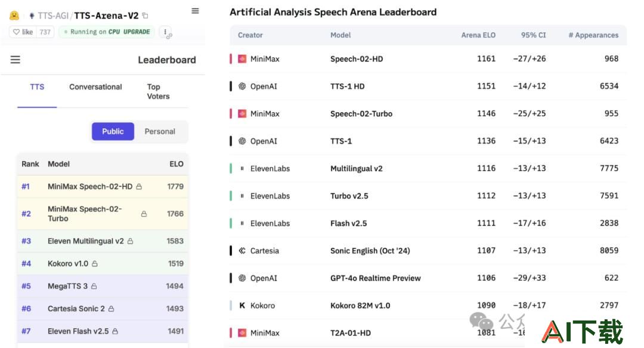Sort by the Creator column header
Screen dimensions: 644x348
[x=250, y=35]
